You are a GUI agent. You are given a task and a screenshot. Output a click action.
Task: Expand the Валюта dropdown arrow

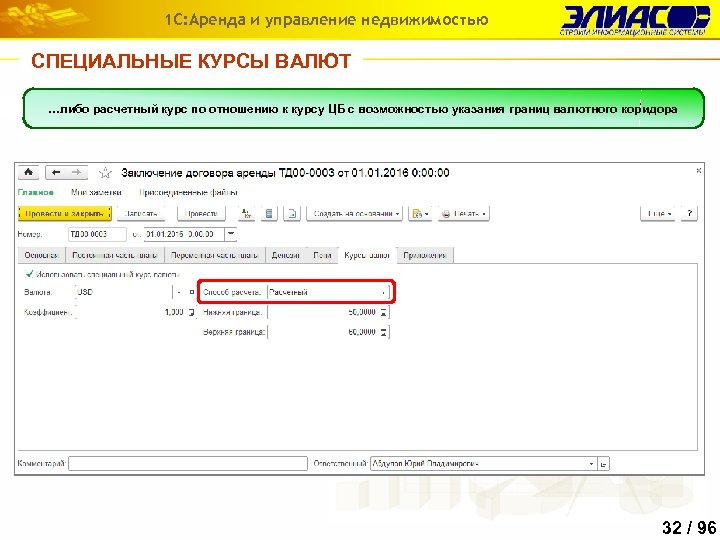[179, 292]
